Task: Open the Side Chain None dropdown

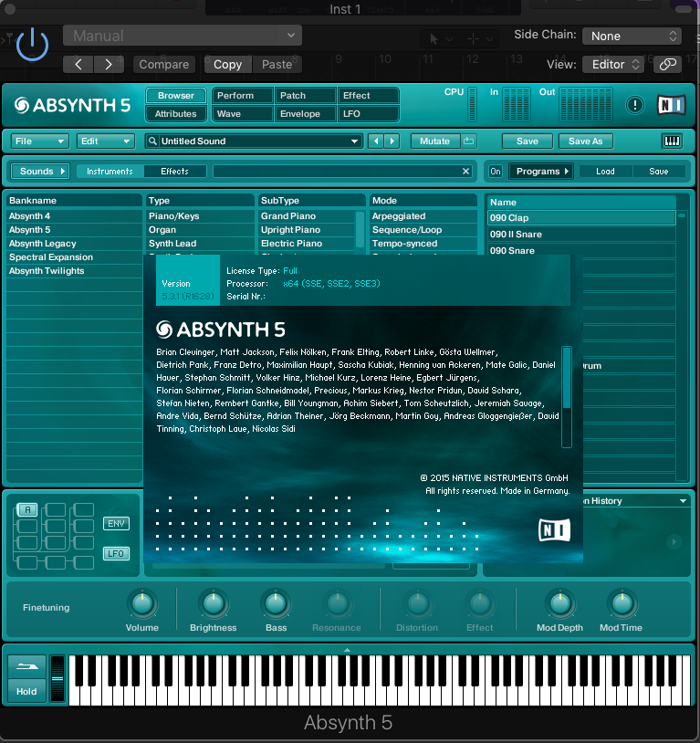Action: (x=632, y=36)
